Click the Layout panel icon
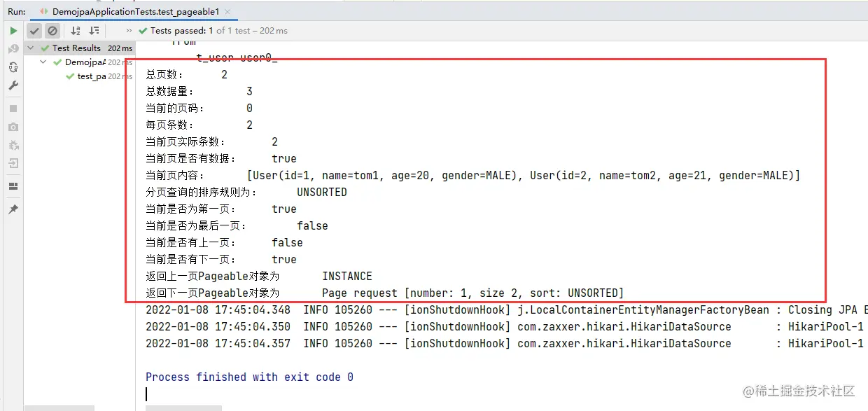The height and width of the screenshot is (411, 868). pyautogui.click(x=13, y=186)
